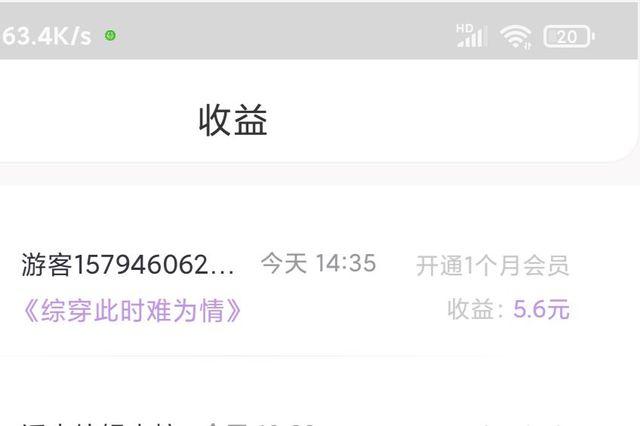Tap the 收益 page title

(x=233, y=120)
